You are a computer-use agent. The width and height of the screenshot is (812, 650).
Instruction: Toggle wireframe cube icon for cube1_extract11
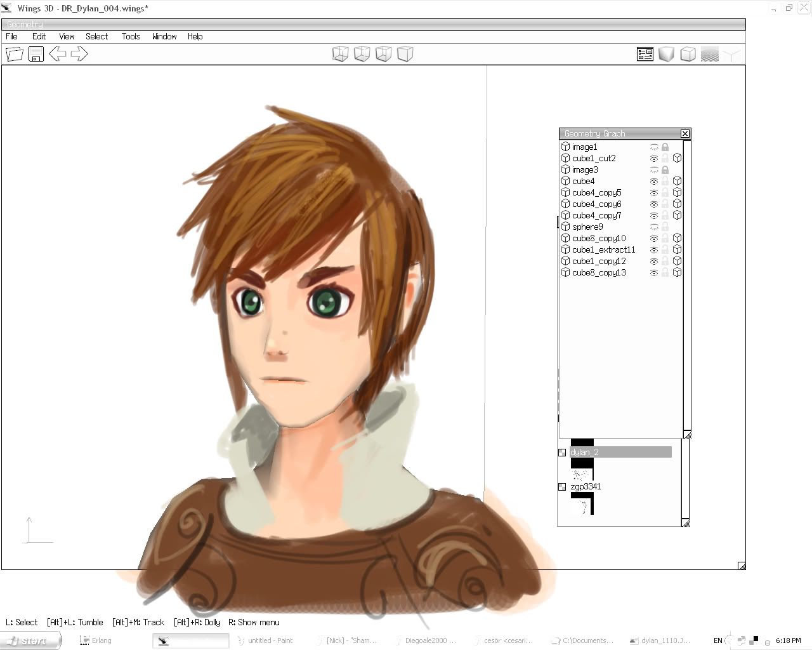(x=677, y=249)
